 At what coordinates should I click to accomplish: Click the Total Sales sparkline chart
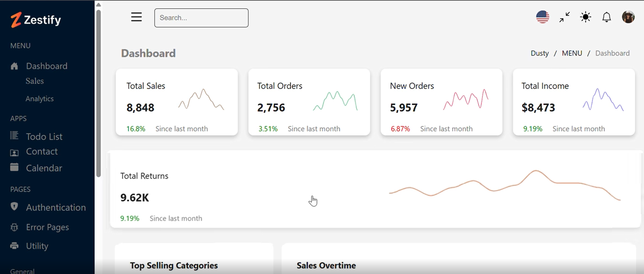click(x=201, y=99)
